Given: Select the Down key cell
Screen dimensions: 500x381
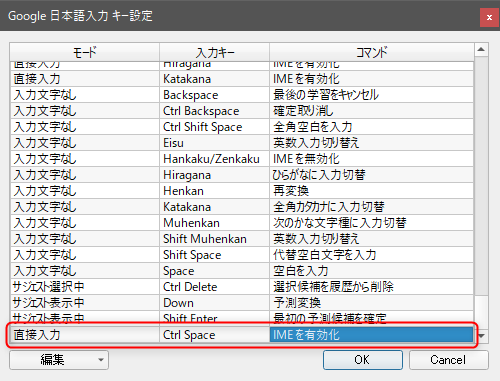Looking at the screenshot, I should 214,303.
